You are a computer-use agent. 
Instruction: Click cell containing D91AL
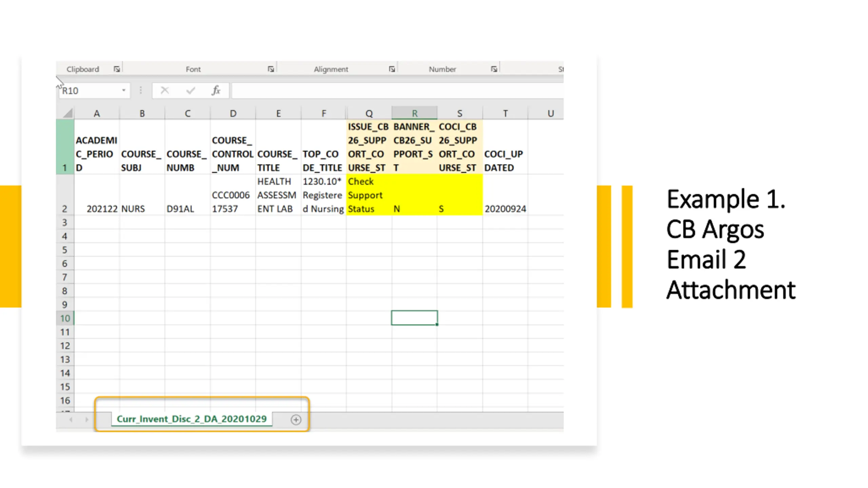[188, 195]
